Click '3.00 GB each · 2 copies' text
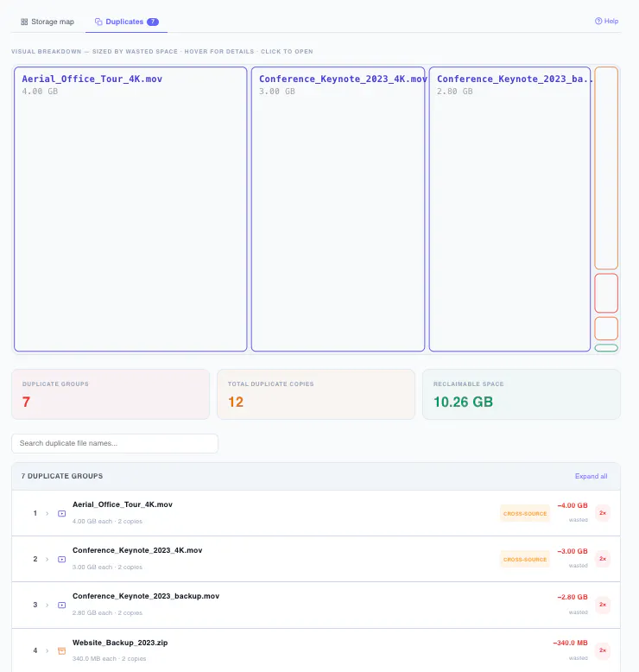The width and height of the screenshot is (639, 672). click(x=107, y=567)
